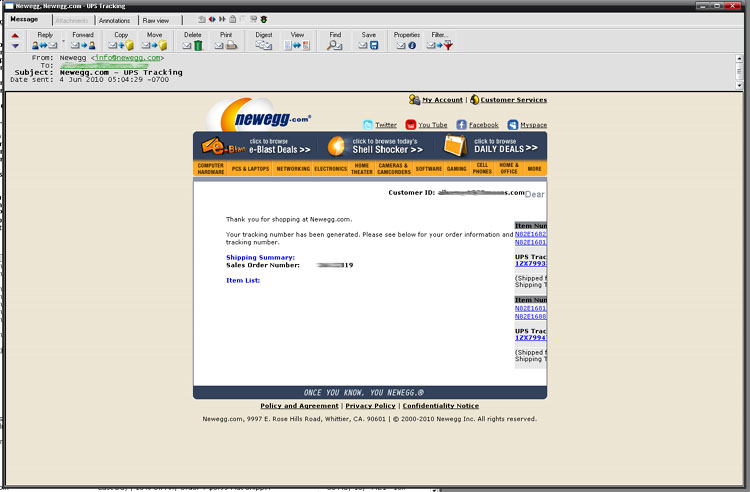Click the Facebook f icon
Image resolution: width=750 pixels, height=492 pixels.
point(461,125)
